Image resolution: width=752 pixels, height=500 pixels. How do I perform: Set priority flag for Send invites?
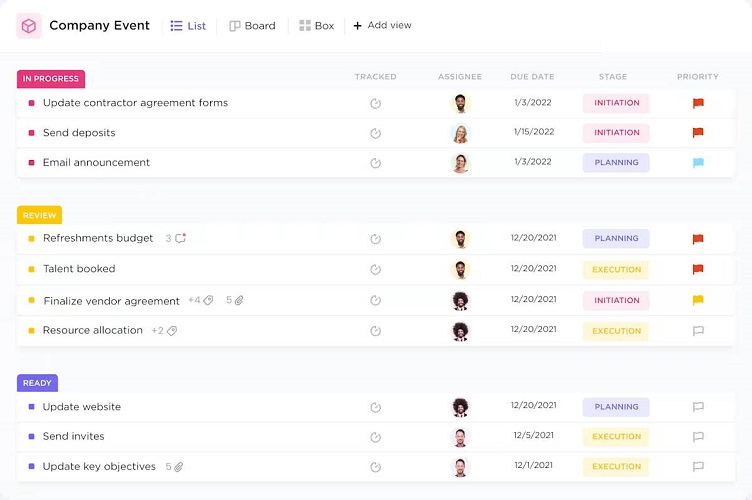click(698, 437)
